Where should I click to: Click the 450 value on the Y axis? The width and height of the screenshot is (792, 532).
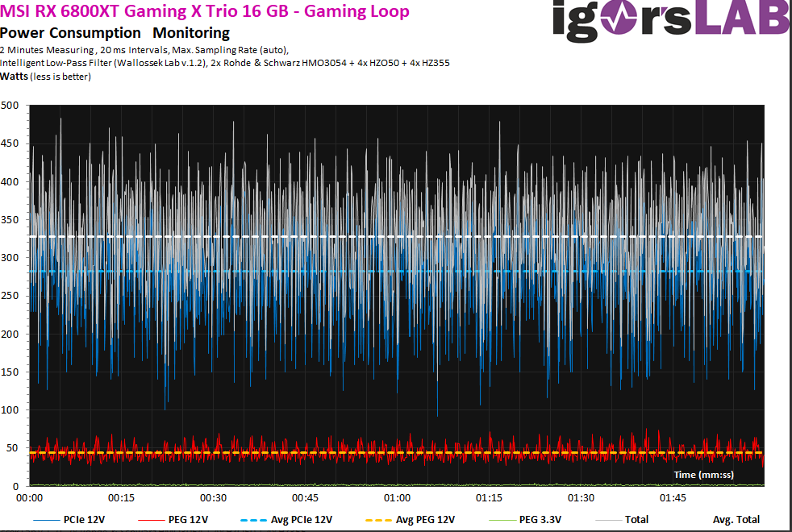click(10, 143)
